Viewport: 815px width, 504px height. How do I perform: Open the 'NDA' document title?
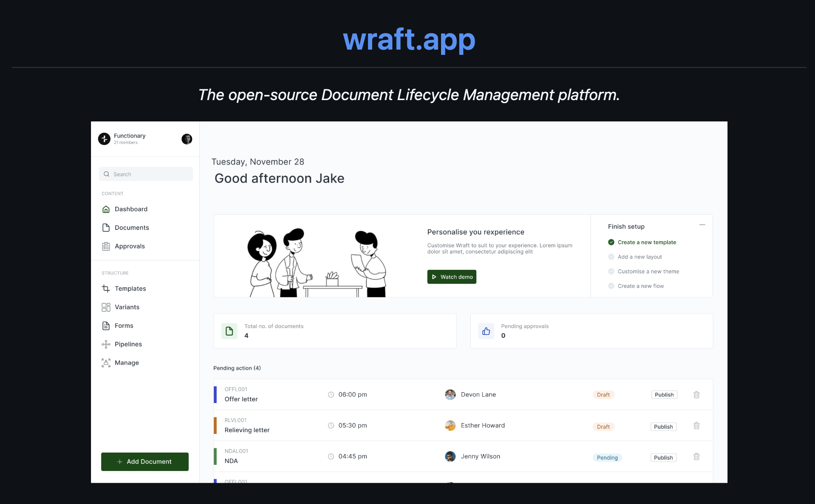(231, 461)
